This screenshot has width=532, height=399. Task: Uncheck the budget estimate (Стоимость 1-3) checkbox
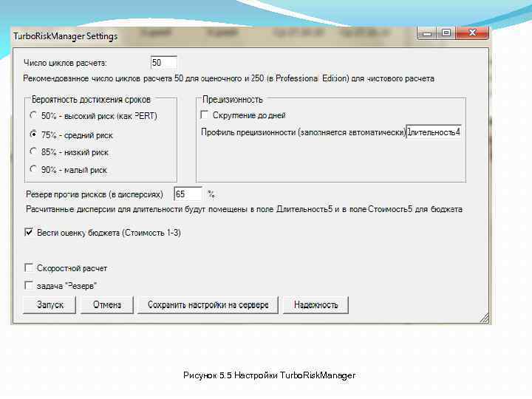29,233
